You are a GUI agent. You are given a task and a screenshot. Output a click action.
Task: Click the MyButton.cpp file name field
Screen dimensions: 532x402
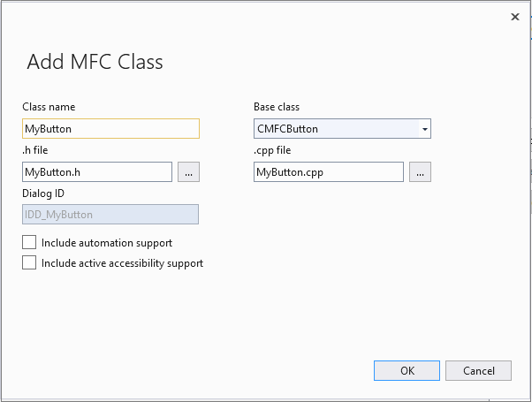tap(328, 172)
